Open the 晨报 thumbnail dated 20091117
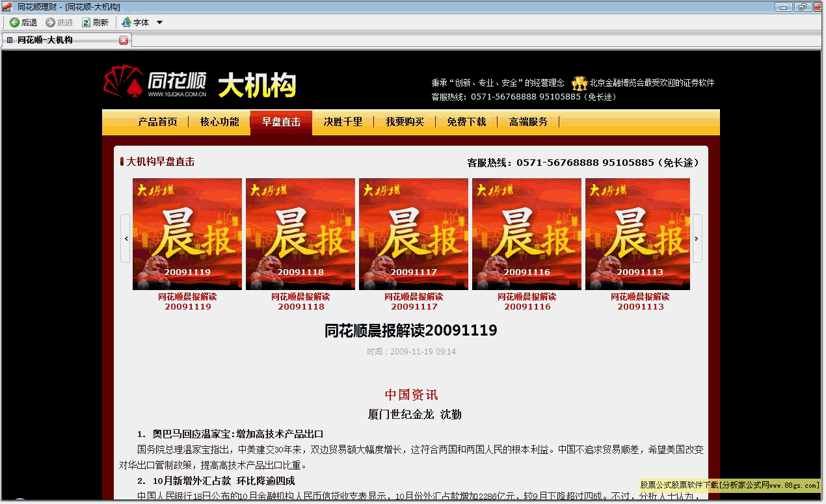This screenshot has width=826, height=504. [x=414, y=234]
